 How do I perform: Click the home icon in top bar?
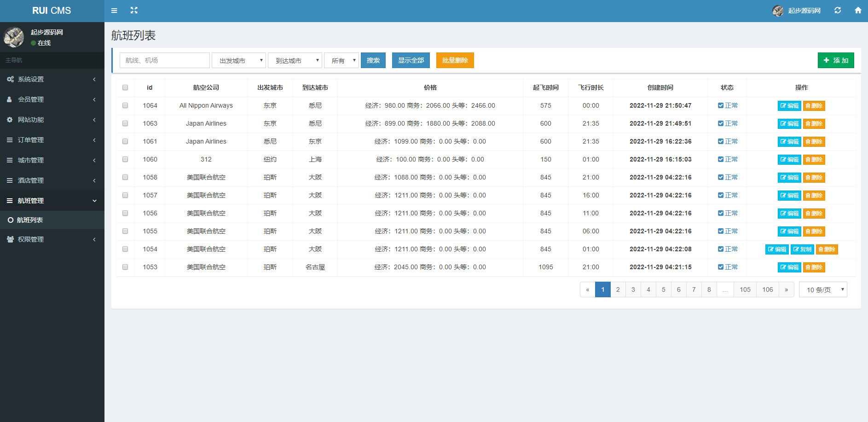pyautogui.click(x=858, y=10)
